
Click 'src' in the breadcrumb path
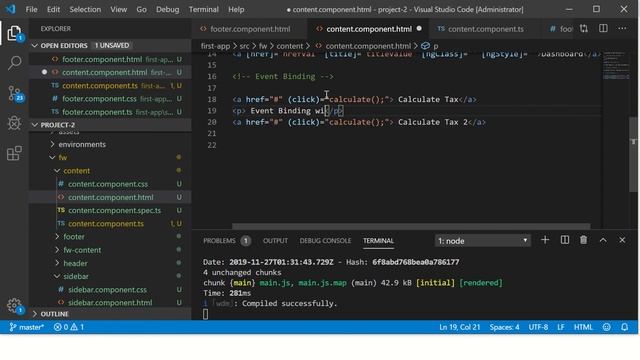click(244, 46)
